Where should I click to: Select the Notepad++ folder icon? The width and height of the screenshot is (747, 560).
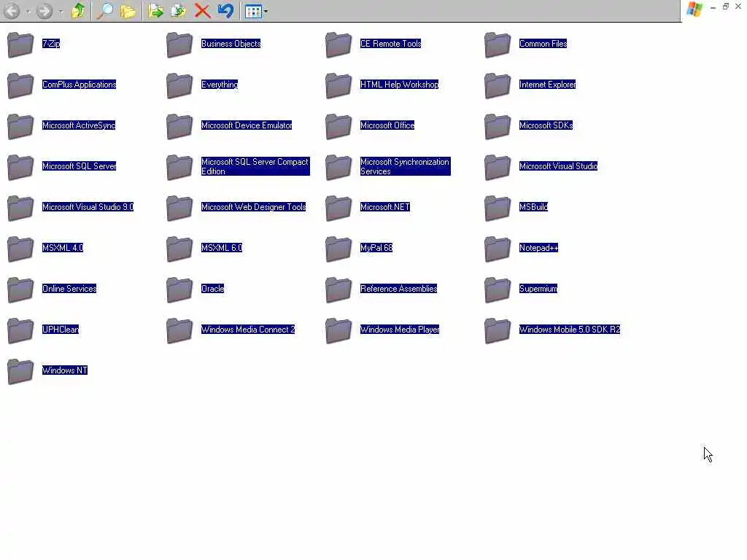(x=498, y=249)
